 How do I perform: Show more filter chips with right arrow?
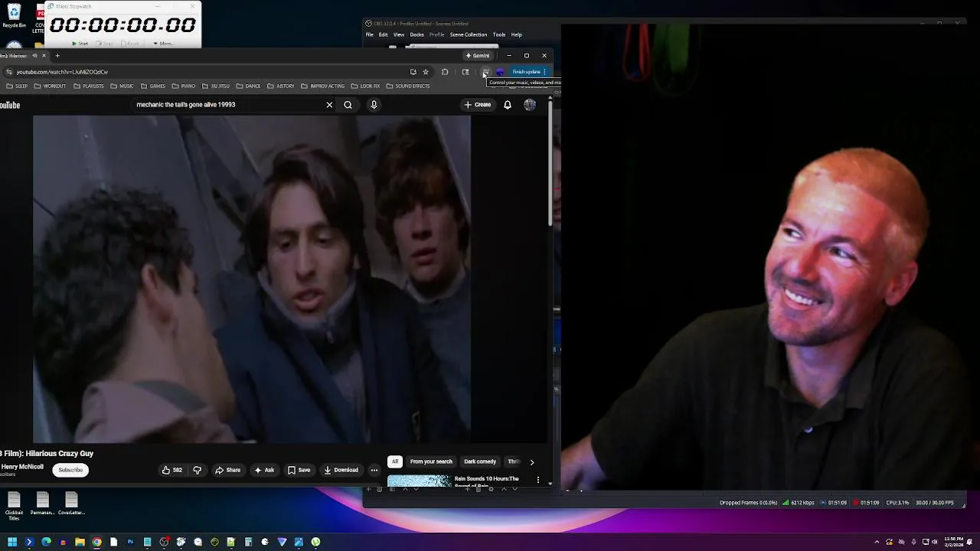point(532,462)
